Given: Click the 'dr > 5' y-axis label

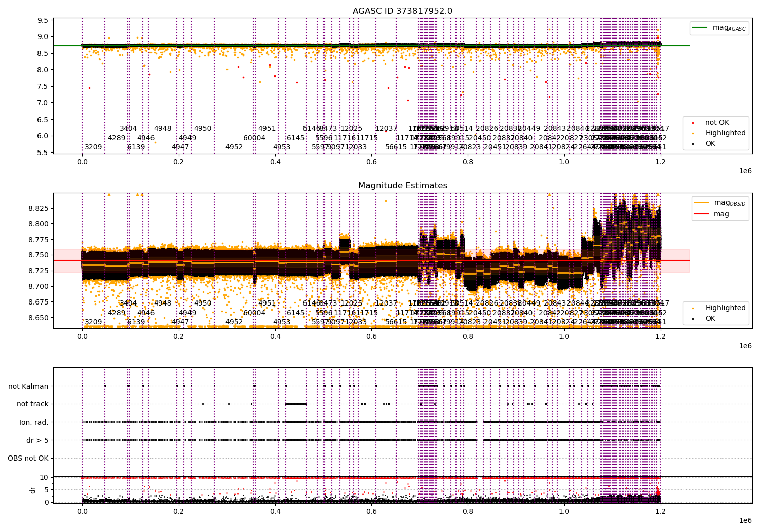Looking at the screenshot, I should 37,440.
